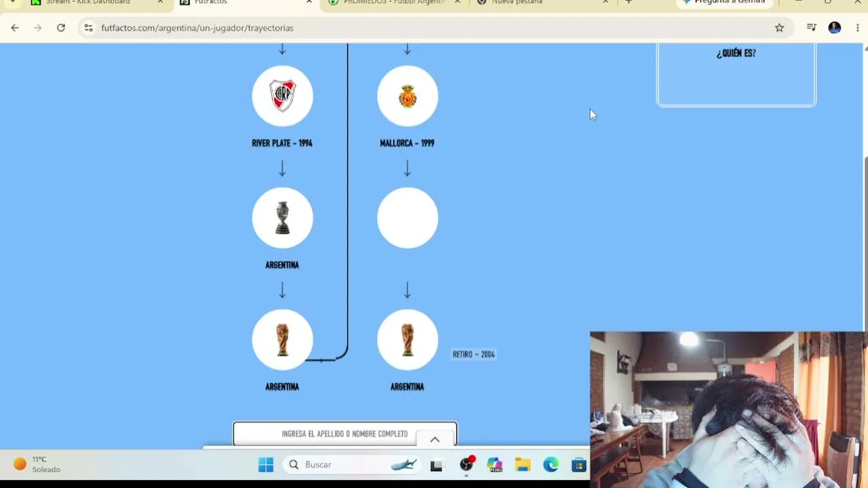Open Microsoft Store from the taskbar
868x488 pixels.
click(x=578, y=464)
